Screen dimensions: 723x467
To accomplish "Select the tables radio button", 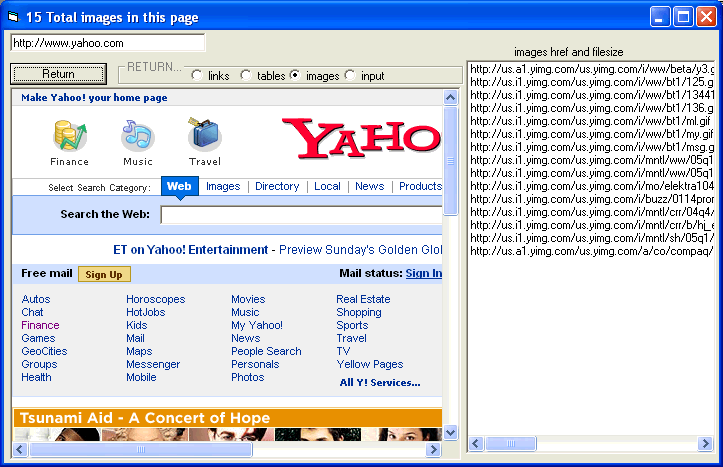I will pyautogui.click(x=246, y=76).
